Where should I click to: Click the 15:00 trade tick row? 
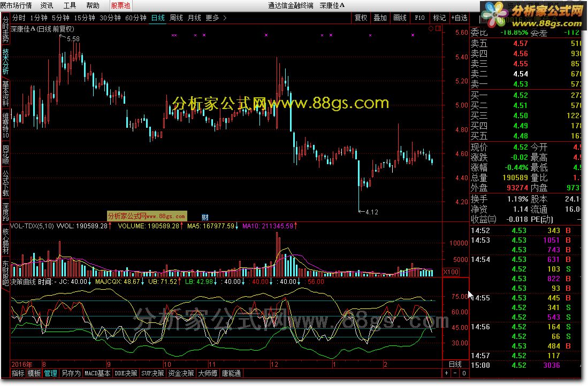click(525, 365)
